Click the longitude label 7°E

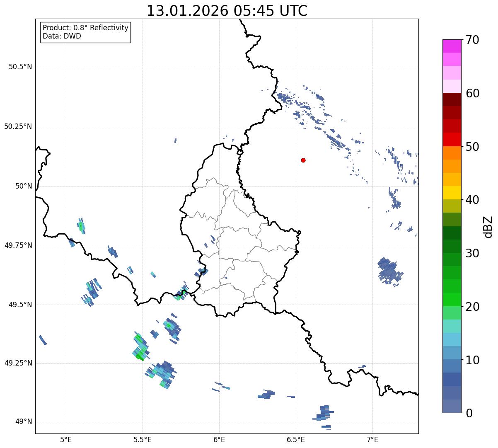pos(372,439)
